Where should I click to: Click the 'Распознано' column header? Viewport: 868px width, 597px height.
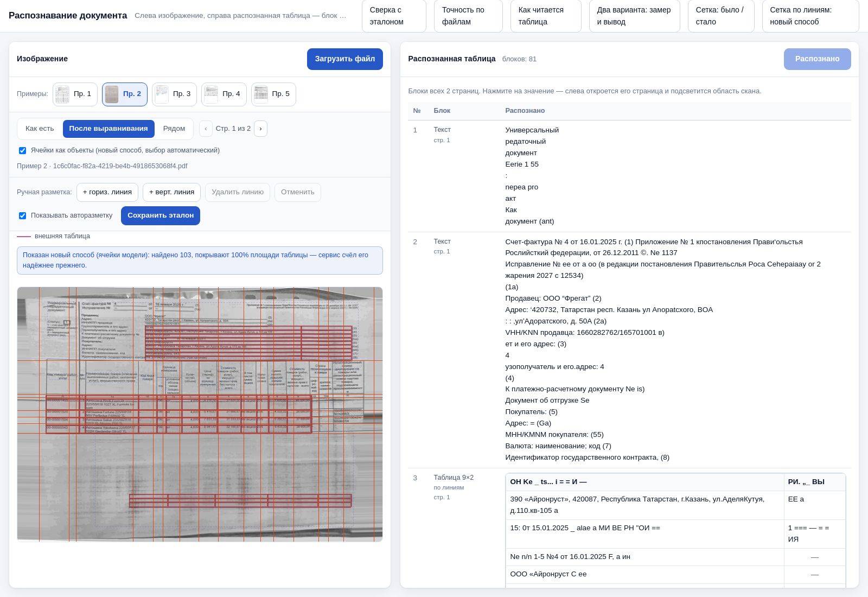click(525, 111)
